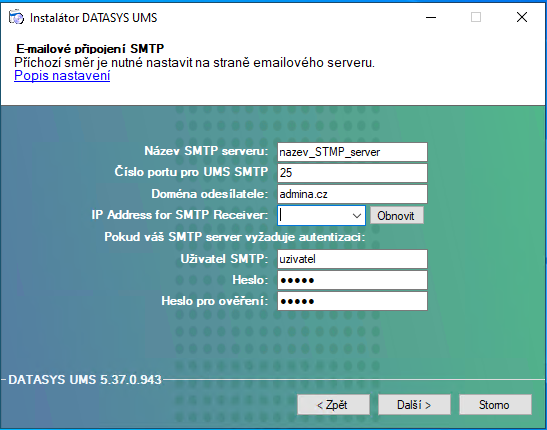
Task: Click the Pokud váš SMTP server vyžaduje autentizaci text
Action: pos(234,237)
